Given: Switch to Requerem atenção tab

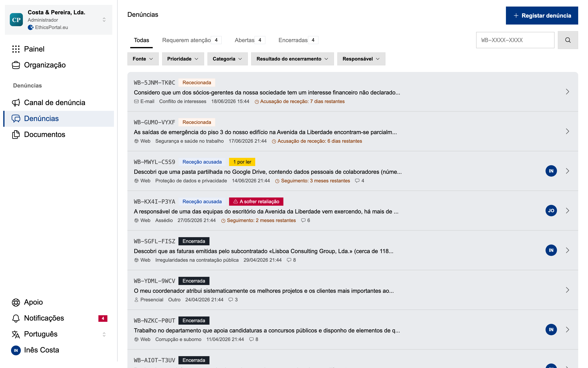Looking at the screenshot, I should [x=192, y=40].
